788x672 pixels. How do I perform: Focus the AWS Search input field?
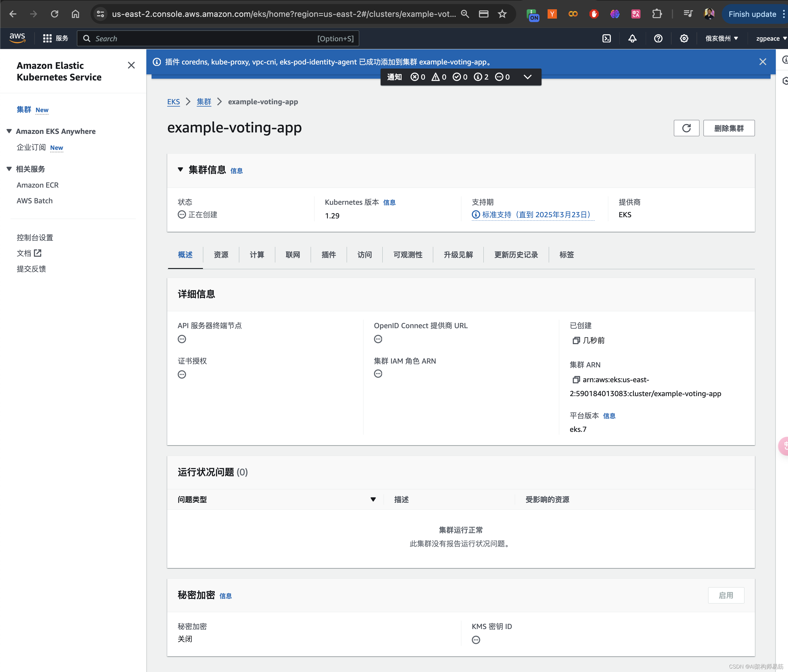pos(218,38)
